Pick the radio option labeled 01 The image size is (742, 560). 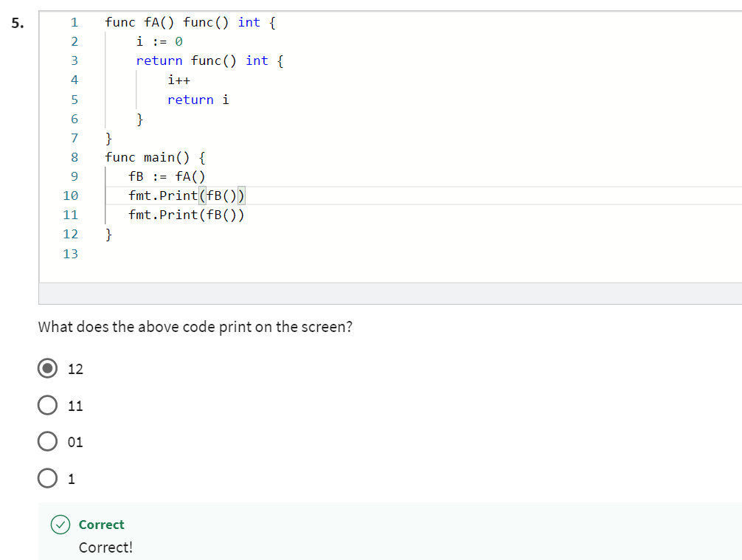tap(47, 441)
